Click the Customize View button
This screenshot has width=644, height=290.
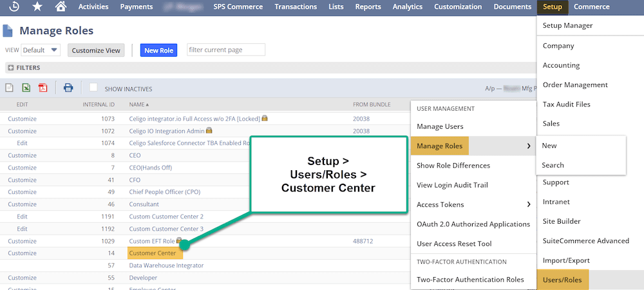click(96, 50)
